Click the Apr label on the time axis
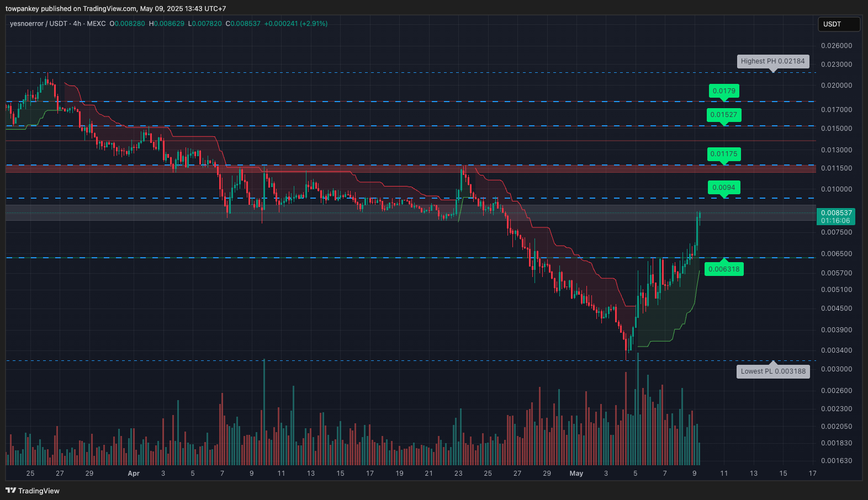Screen dimensions: 868x500 [x=134, y=474]
